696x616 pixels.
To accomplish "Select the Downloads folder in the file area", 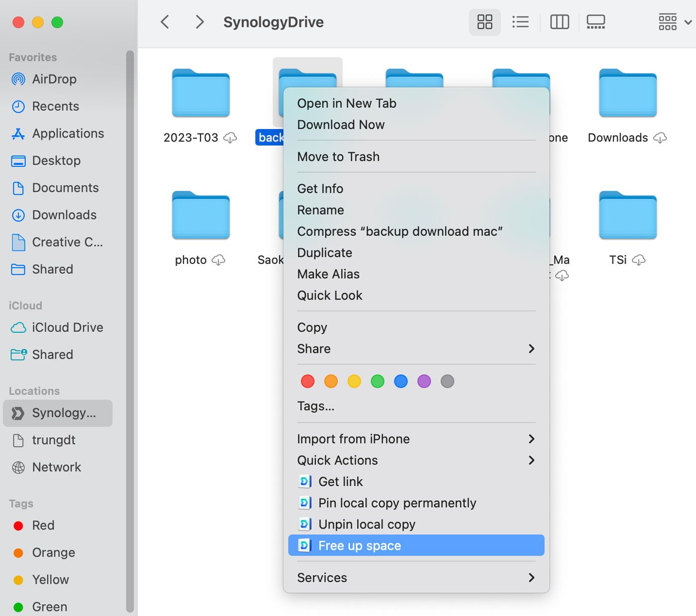I will point(628,93).
